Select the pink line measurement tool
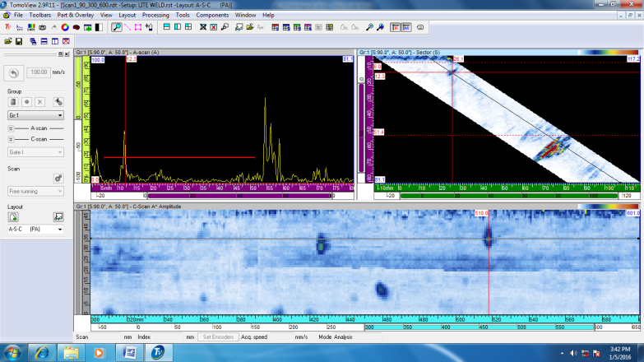 (128, 27)
